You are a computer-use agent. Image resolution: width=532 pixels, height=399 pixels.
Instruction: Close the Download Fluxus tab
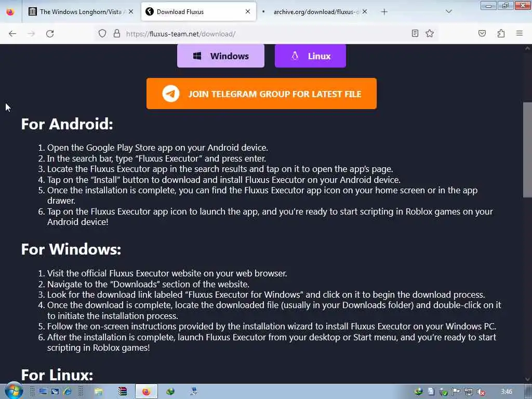(248, 11)
